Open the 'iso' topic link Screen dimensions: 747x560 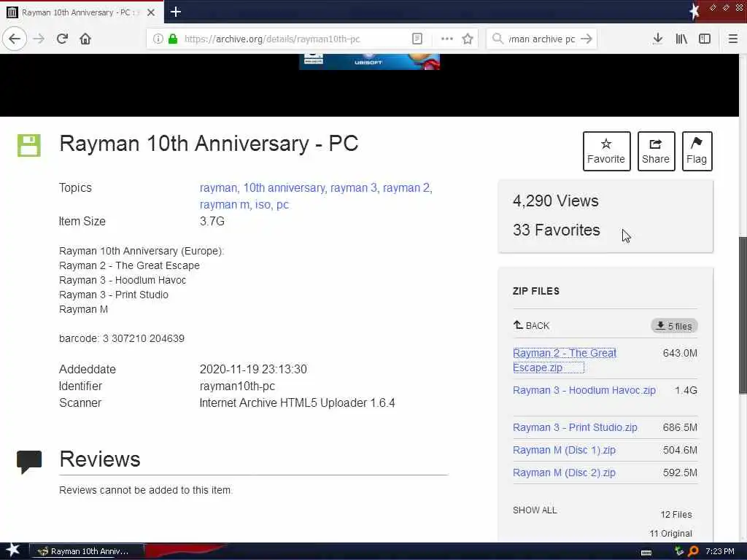click(x=263, y=204)
